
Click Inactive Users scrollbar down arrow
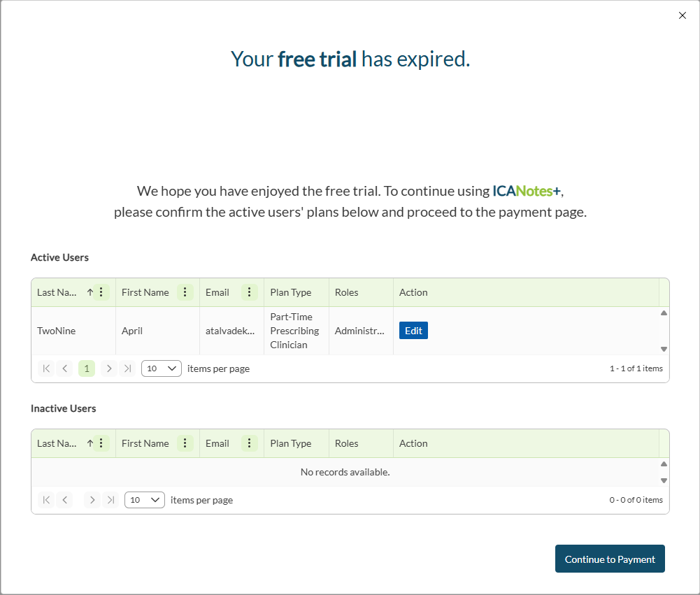[664, 480]
